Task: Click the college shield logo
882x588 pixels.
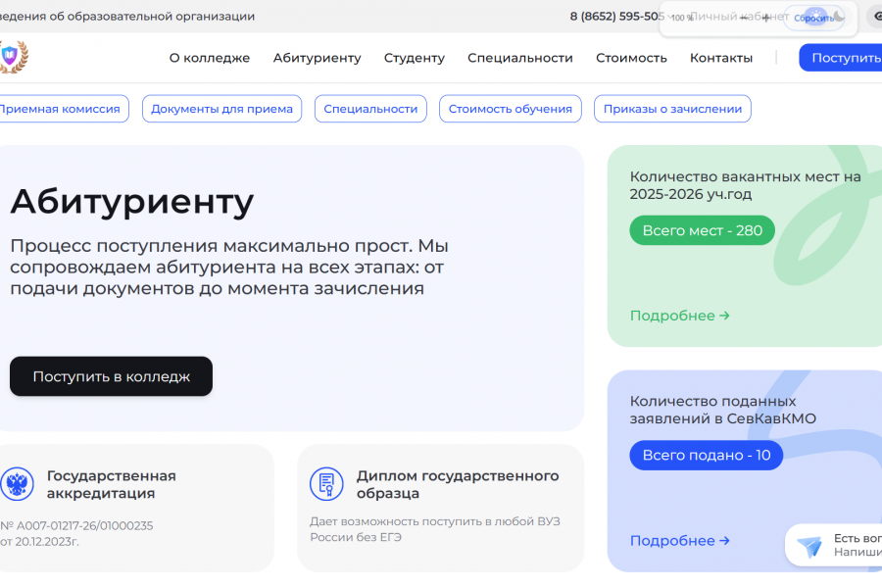Action: (11, 57)
